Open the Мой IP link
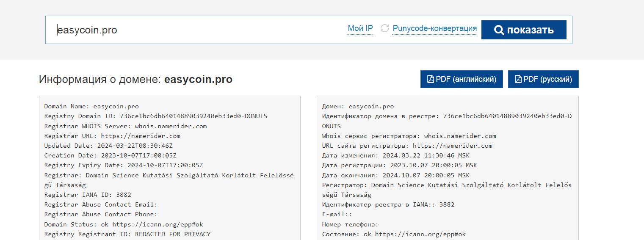644x240 pixels. point(360,28)
